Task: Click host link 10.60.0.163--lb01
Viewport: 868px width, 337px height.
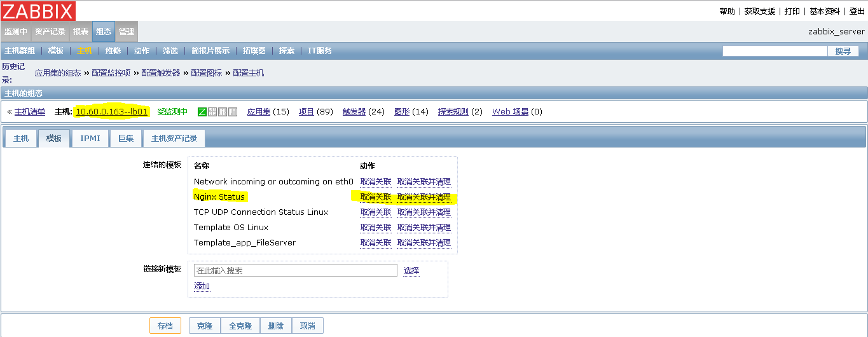Action: 112,112
